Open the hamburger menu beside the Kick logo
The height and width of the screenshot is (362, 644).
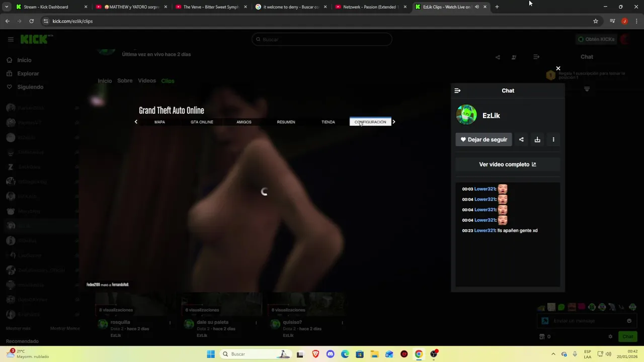[x=11, y=39]
